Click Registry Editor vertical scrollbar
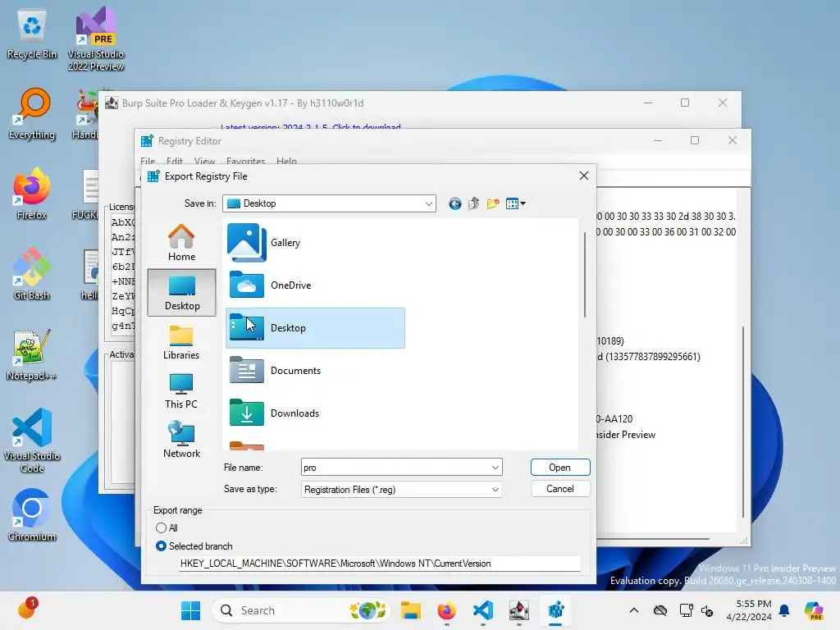 743,421
